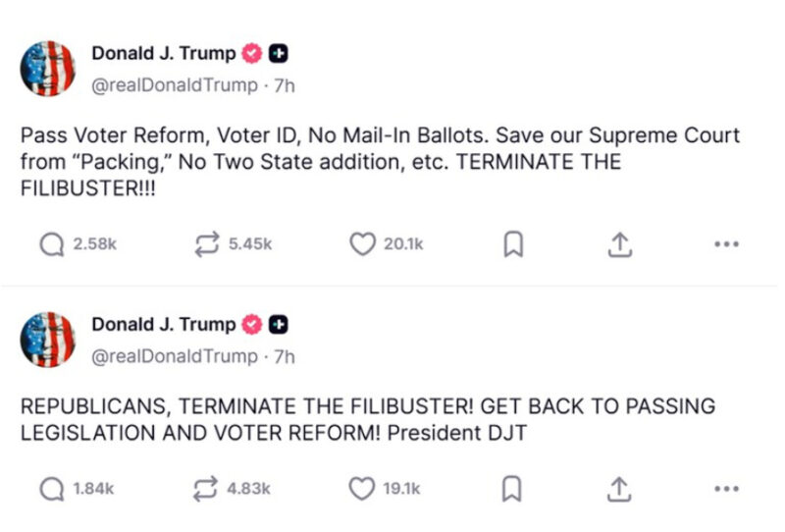Like the second post with heart icon
Screen dimensions: 785x532
(x=363, y=488)
